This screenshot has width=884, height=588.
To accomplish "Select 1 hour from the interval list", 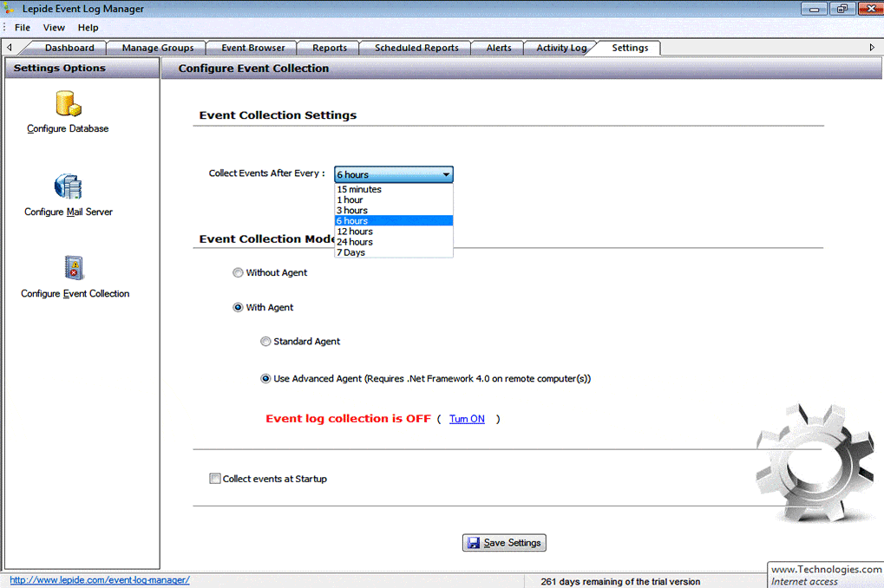I will click(x=394, y=200).
